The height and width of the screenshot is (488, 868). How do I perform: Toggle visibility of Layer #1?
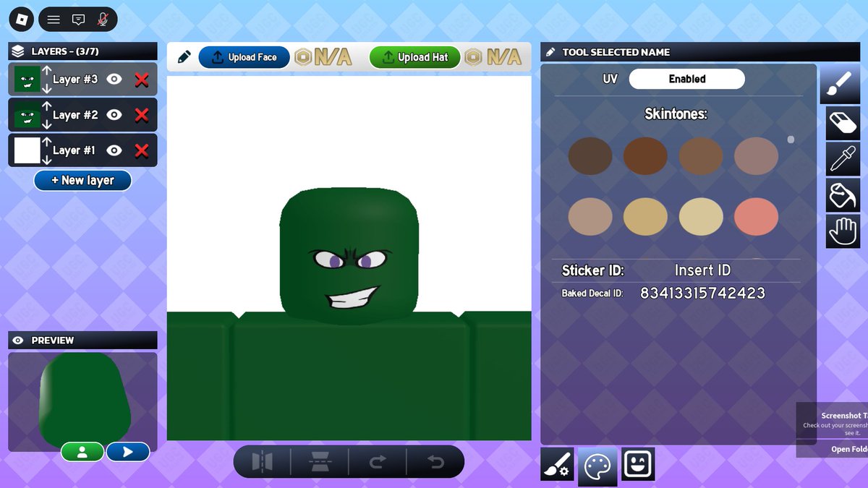pyautogui.click(x=114, y=150)
